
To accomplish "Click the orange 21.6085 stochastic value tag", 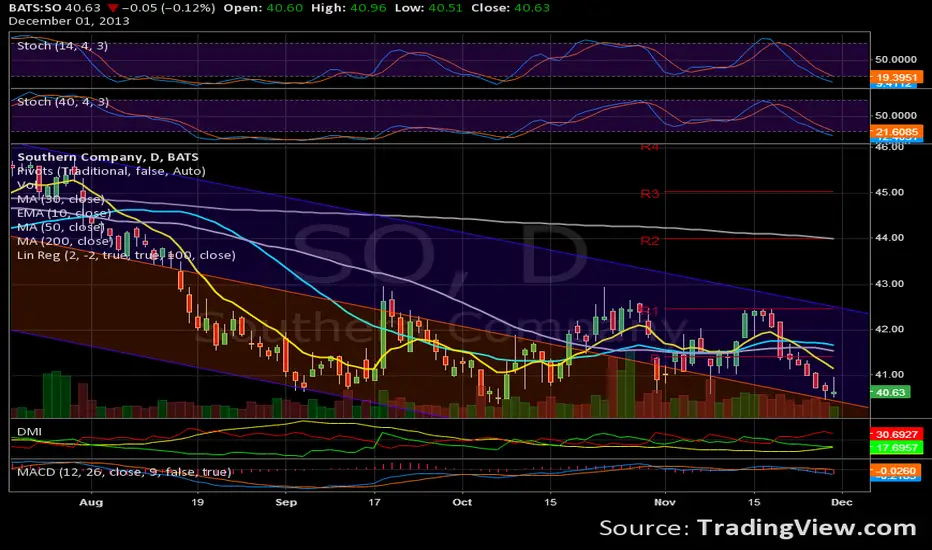I will coord(897,132).
